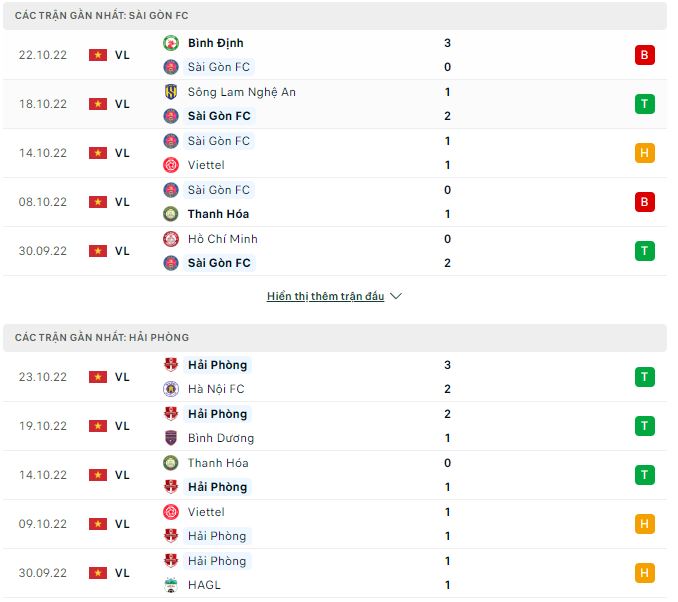
Task: Click the Viettel crest in 09.10.22 match
Action: pyautogui.click(x=170, y=512)
